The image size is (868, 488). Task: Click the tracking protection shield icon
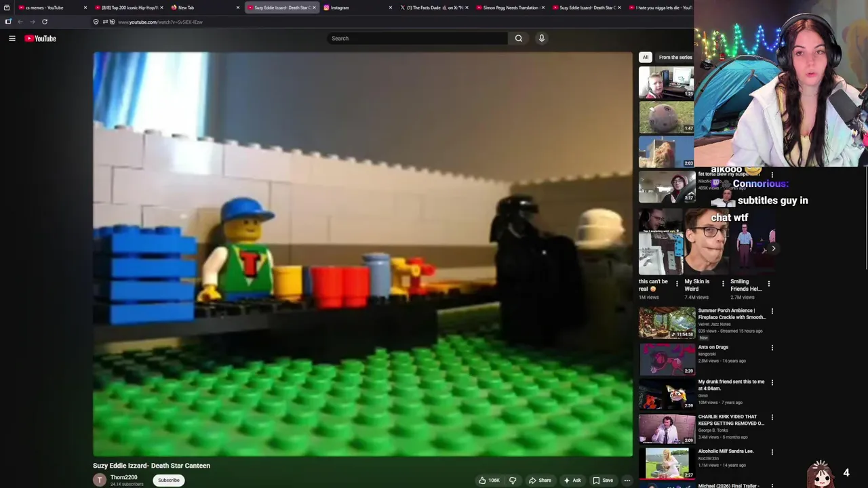(x=96, y=22)
